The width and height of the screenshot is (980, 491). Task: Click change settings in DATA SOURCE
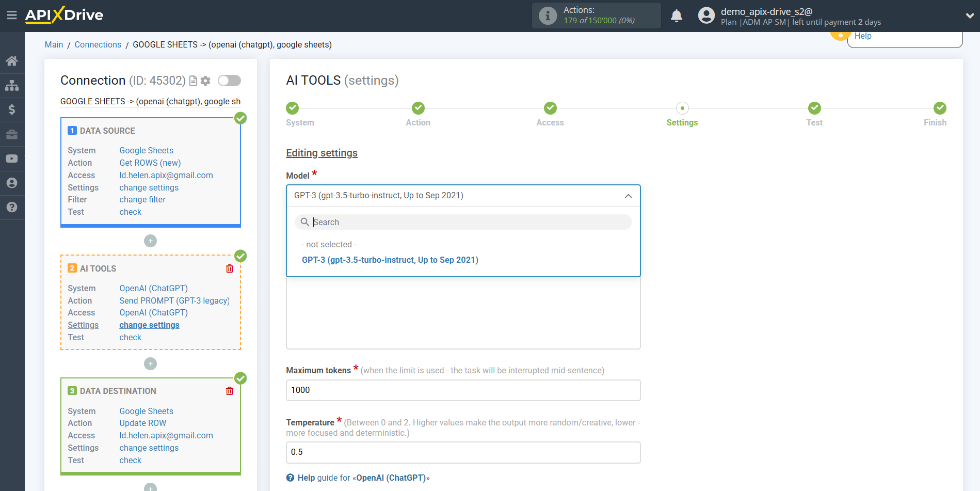(x=149, y=187)
